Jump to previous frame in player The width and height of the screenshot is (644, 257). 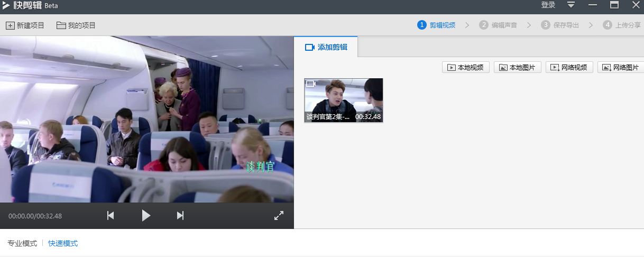pos(111,215)
